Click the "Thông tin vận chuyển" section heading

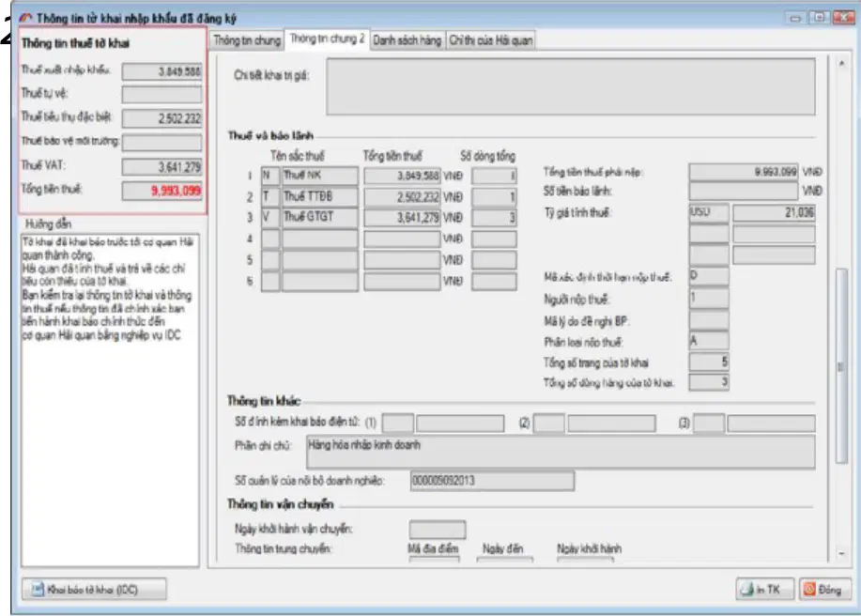280,504
